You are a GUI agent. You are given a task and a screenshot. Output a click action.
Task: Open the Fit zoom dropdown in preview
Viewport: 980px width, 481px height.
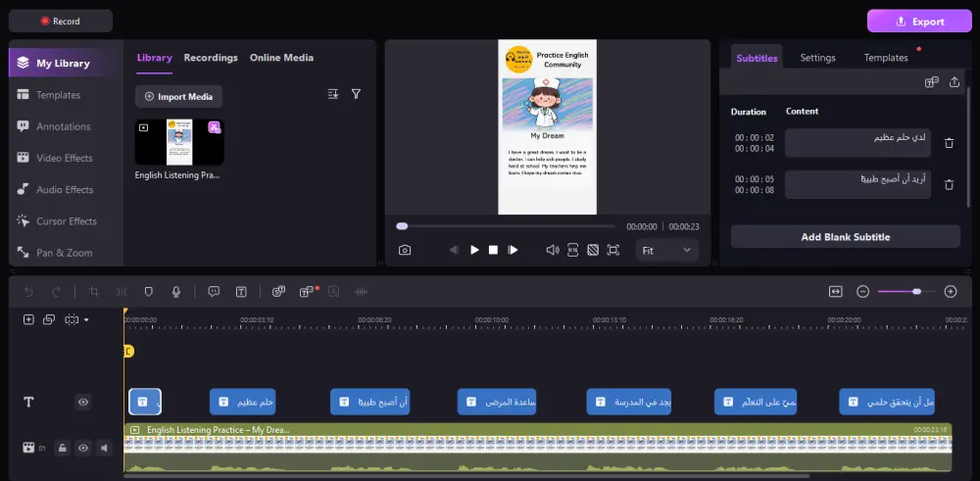(x=666, y=251)
